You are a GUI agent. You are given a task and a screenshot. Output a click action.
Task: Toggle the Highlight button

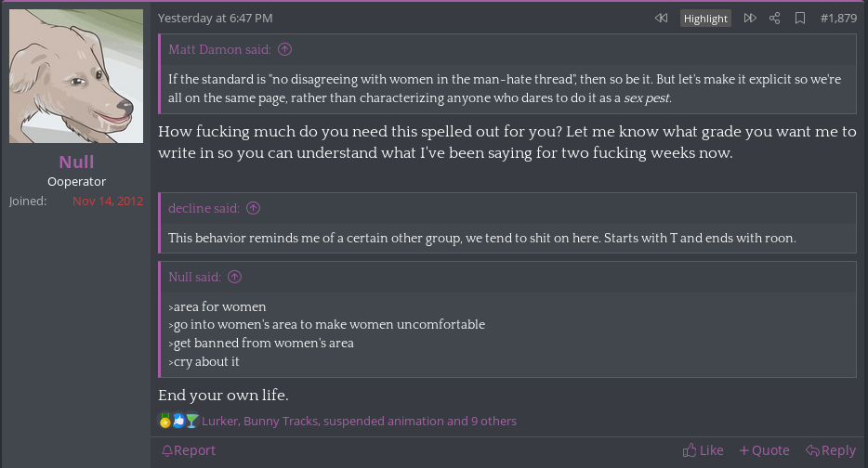[705, 19]
